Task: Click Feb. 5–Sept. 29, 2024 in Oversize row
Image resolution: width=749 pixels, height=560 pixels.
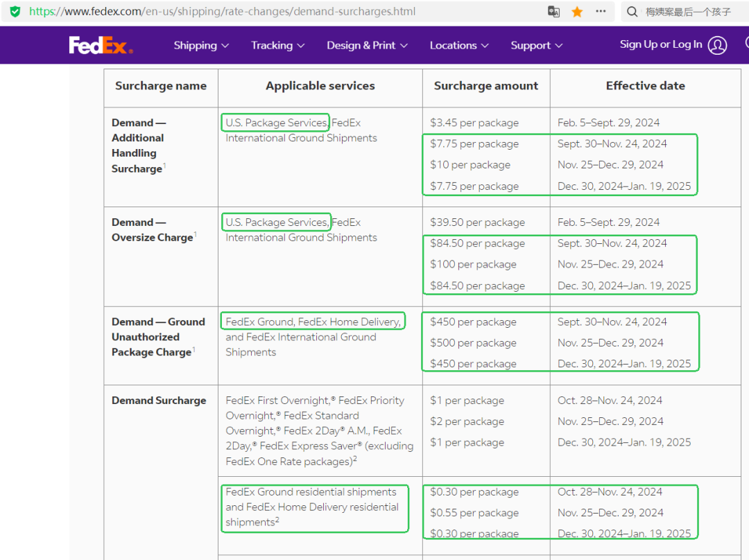Action: pos(608,222)
